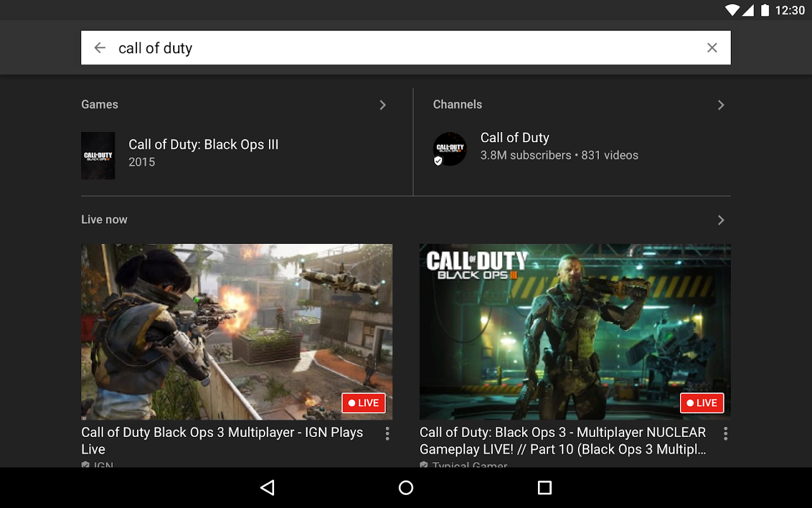Play the IGN Plays Live stream thumbnail
The width and height of the screenshot is (812, 508).
[x=237, y=332]
